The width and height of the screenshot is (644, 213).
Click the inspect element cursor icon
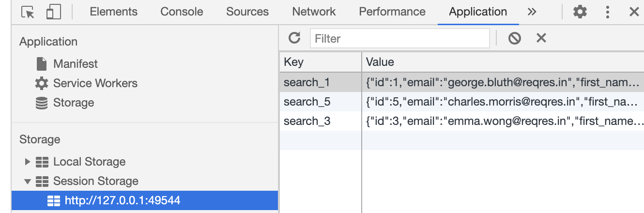[28, 12]
